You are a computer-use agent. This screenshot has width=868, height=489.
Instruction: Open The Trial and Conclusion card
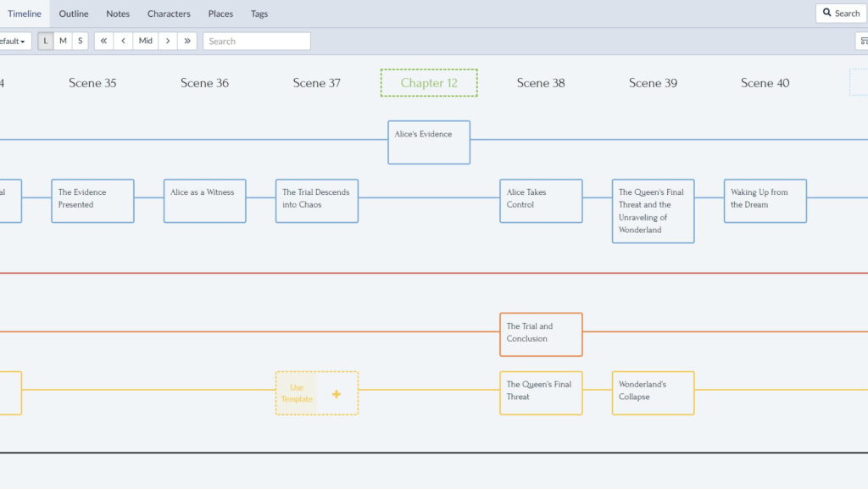(x=541, y=335)
